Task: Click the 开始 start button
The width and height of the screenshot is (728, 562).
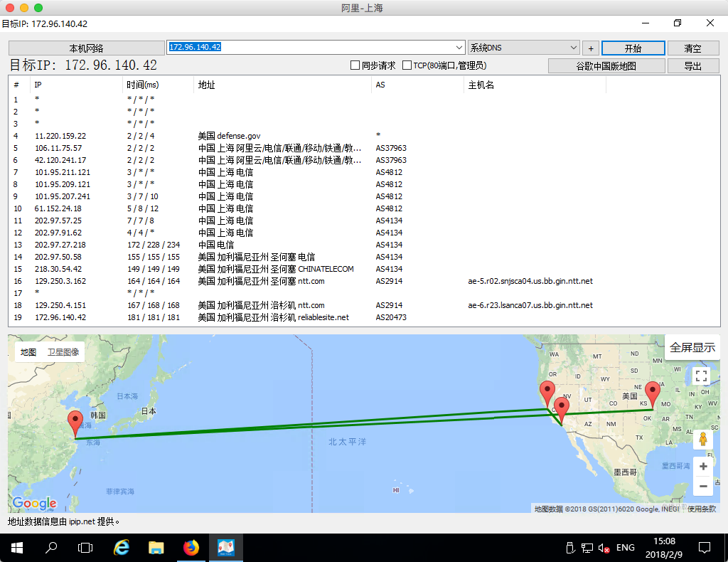Action: (633, 48)
